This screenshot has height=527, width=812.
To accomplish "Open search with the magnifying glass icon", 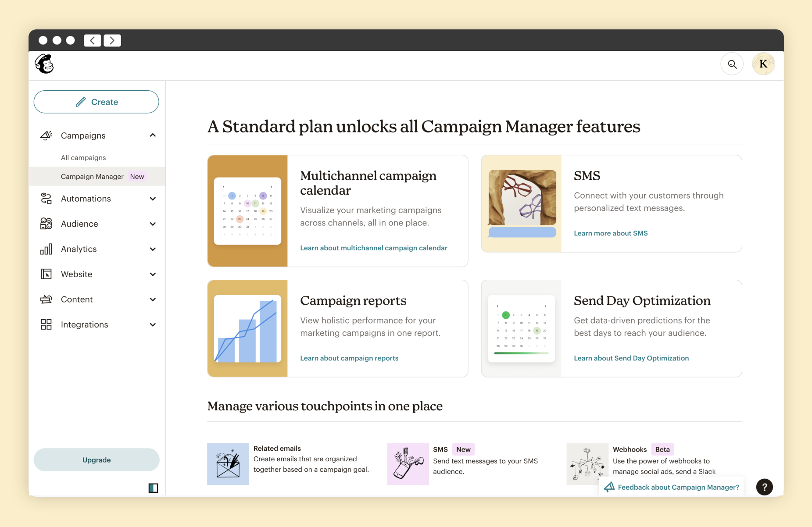I will 732,64.
